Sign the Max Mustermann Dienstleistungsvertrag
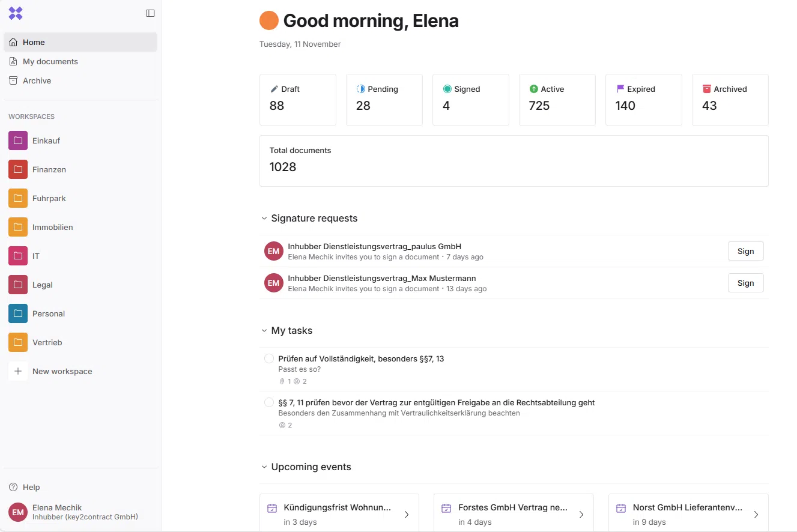 tap(745, 283)
